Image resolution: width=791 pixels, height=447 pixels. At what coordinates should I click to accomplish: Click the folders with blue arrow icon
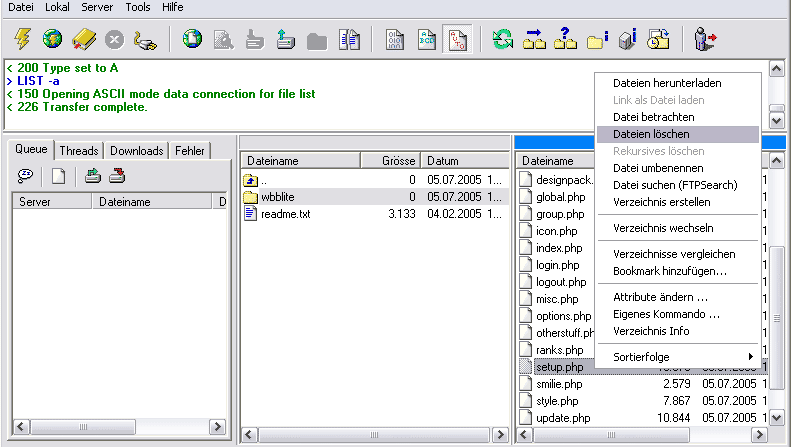(534, 39)
